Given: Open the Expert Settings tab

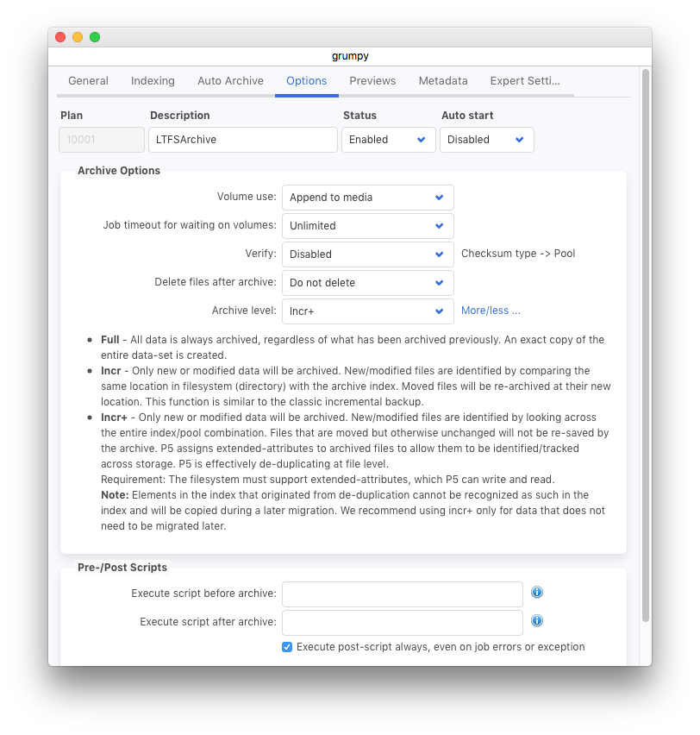Looking at the screenshot, I should click(525, 81).
